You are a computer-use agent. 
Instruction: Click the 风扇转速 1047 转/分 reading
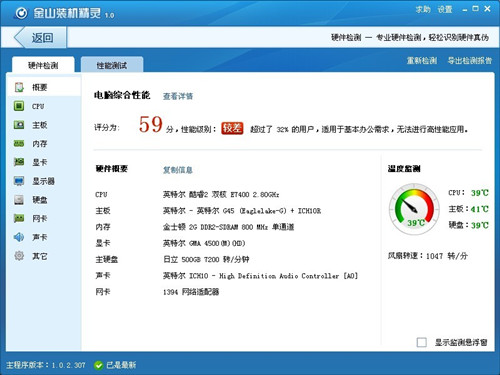coord(428,256)
